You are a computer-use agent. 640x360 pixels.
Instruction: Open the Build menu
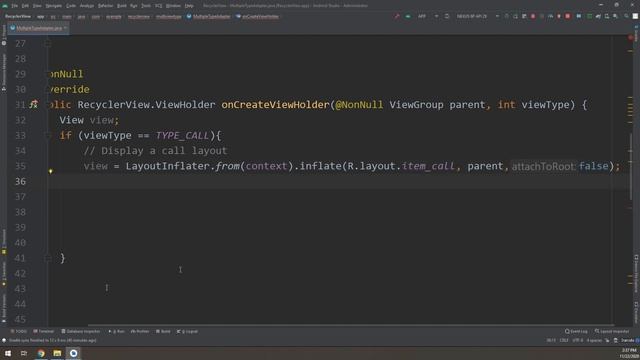click(122, 6)
